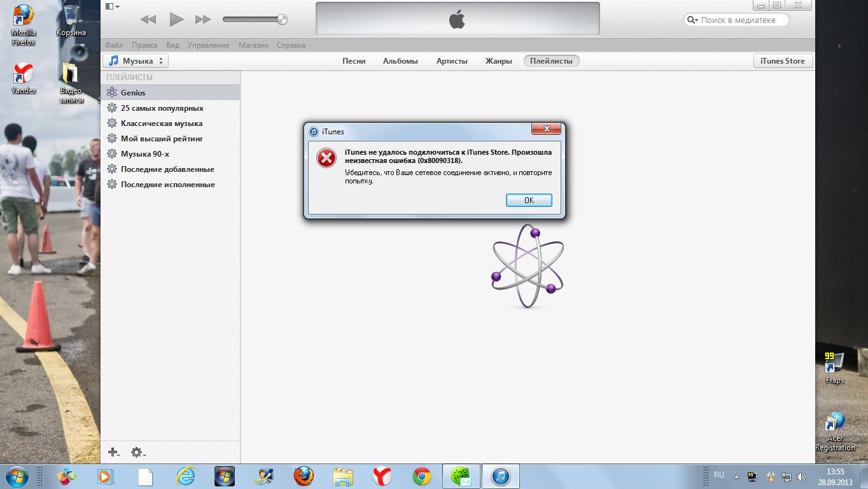
Task: Launch Internet Explorer from the taskbar
Action: click(185, 476)
